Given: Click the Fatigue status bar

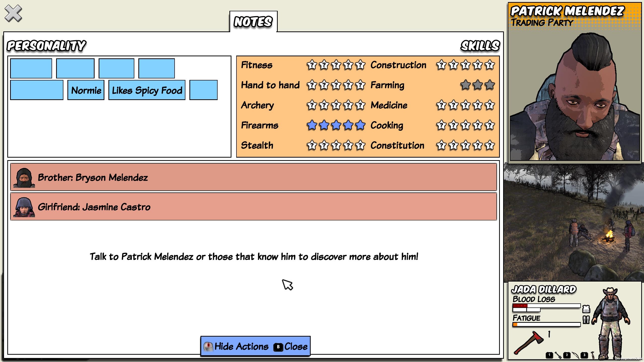Looking at the screenshot, I should tap(546, 325).
